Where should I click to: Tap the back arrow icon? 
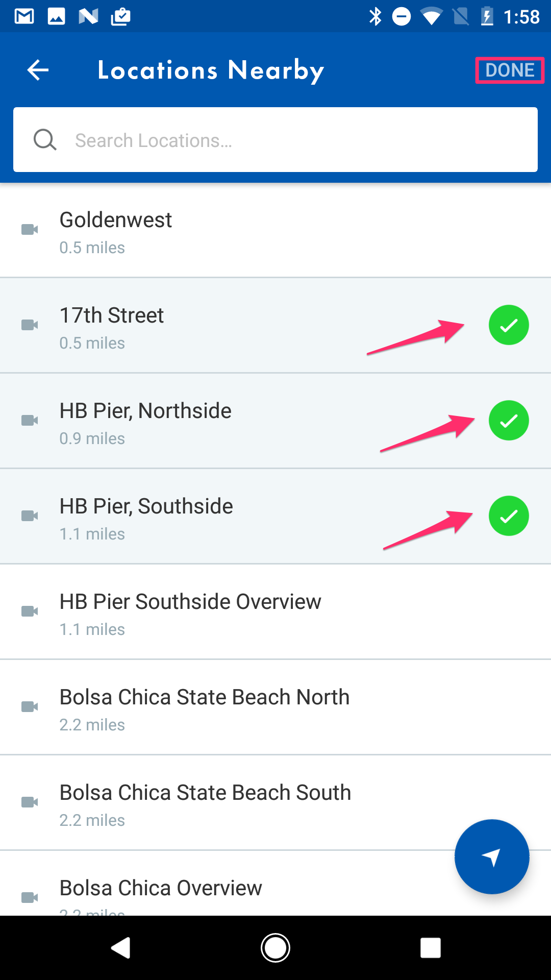pos(38,70)
